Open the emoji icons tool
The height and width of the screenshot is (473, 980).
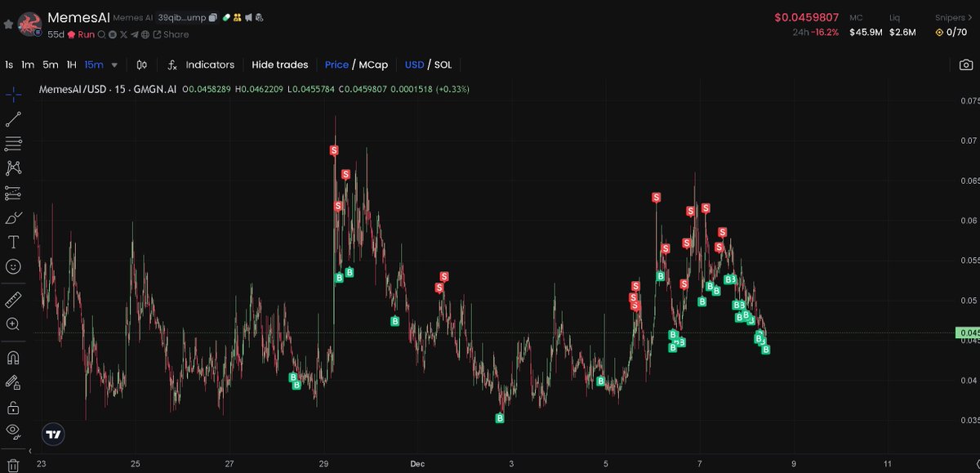click(x=13, y=266)
